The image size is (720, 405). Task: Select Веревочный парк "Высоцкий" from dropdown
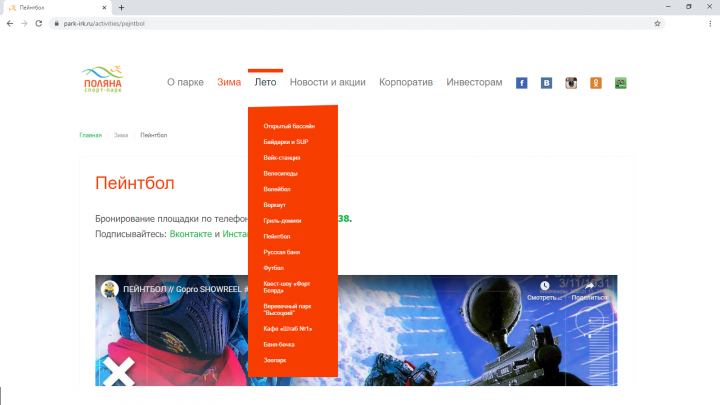pos(287,309)
